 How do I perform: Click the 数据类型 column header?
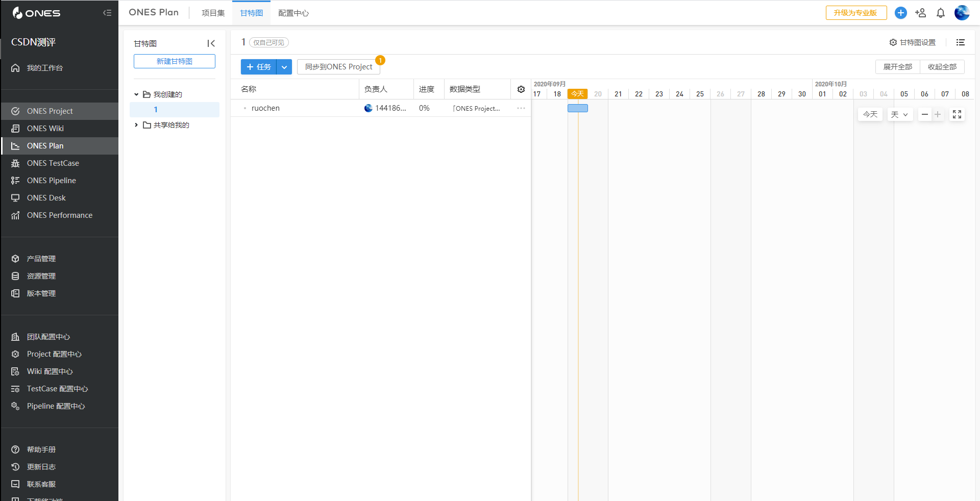tap(477, 89)
